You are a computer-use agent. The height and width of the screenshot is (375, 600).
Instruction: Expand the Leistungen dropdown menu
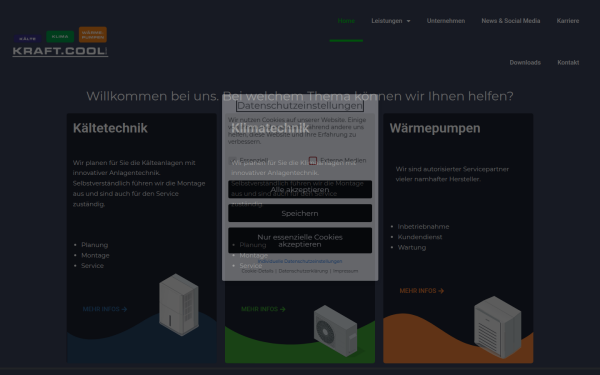tap(391, 21)
